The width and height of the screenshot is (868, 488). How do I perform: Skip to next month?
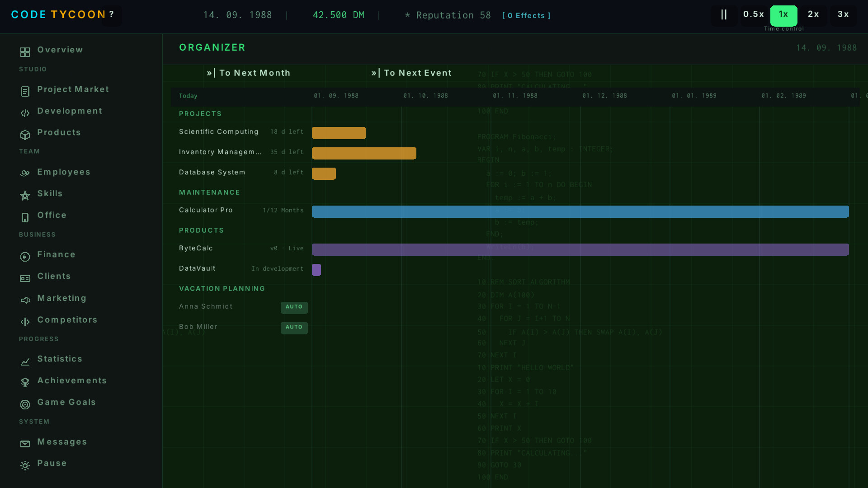tap(248, 73)
